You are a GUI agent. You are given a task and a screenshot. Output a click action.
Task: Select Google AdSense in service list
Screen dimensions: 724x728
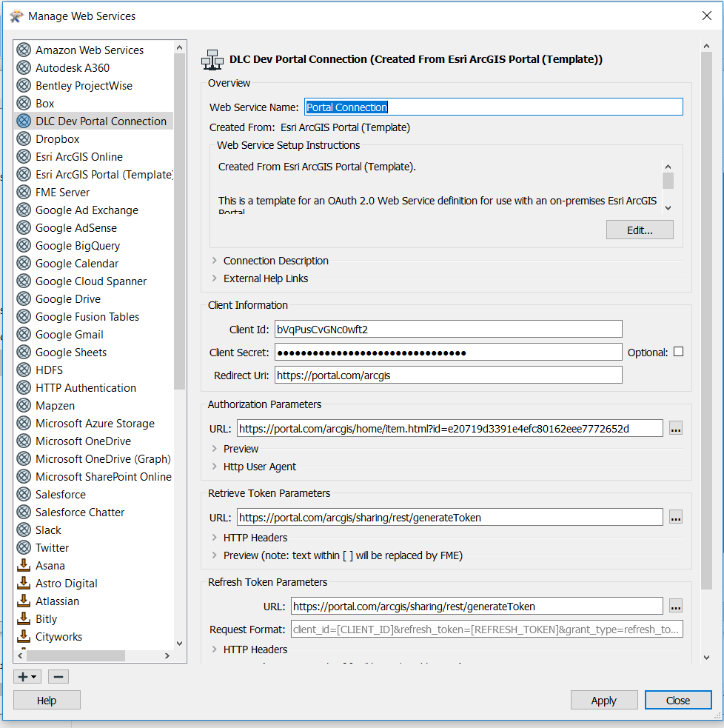[x=76, y=227]
